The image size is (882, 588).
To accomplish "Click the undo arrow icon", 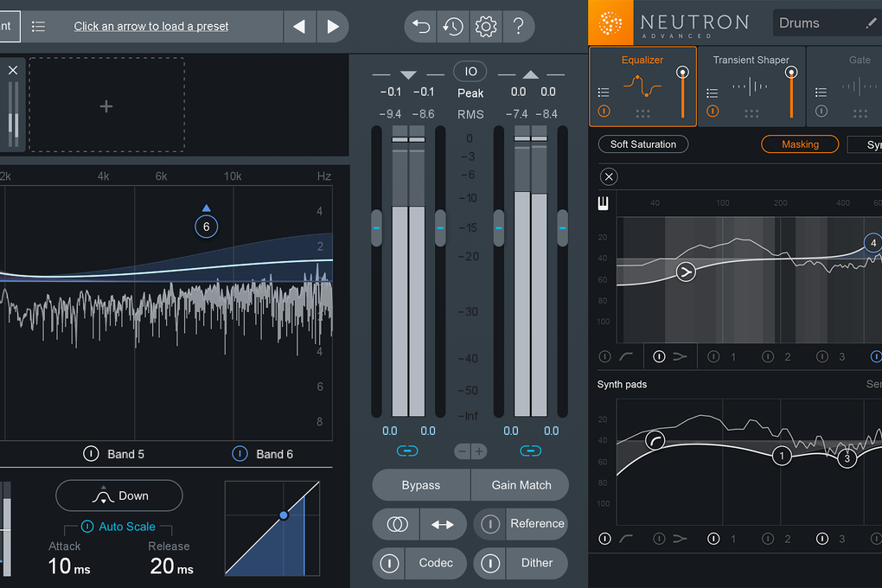I will (x=421, y=27).
